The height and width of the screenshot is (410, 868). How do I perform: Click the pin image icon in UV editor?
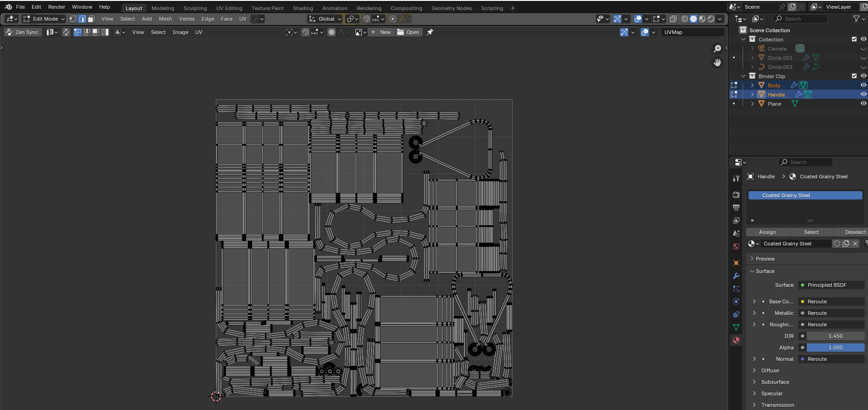430,32
